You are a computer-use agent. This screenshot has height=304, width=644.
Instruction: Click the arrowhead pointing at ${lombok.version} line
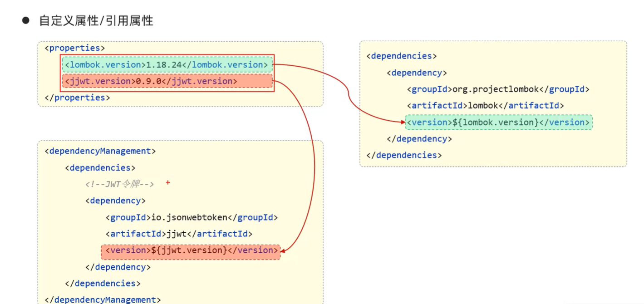tap(402, 122)
